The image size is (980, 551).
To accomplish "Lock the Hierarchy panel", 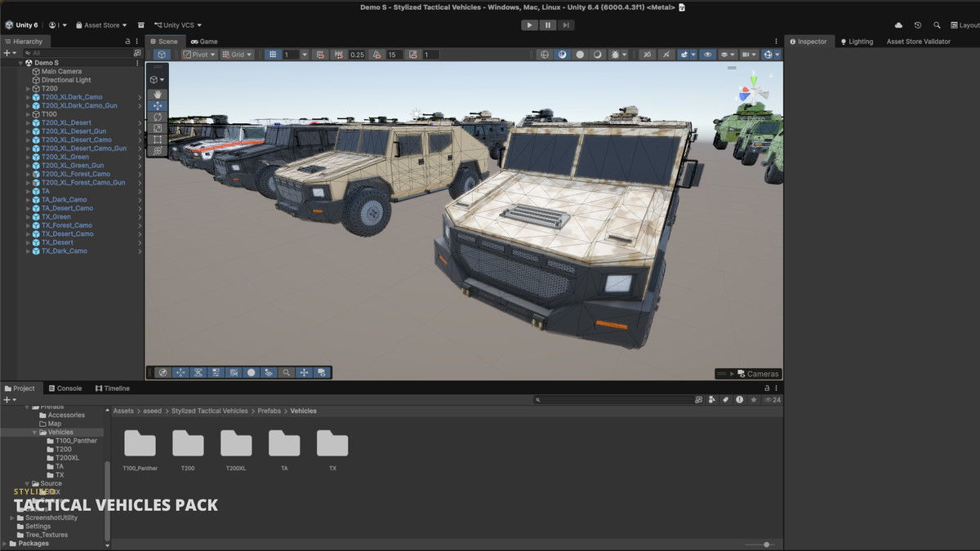I will (x=127, y=42).
